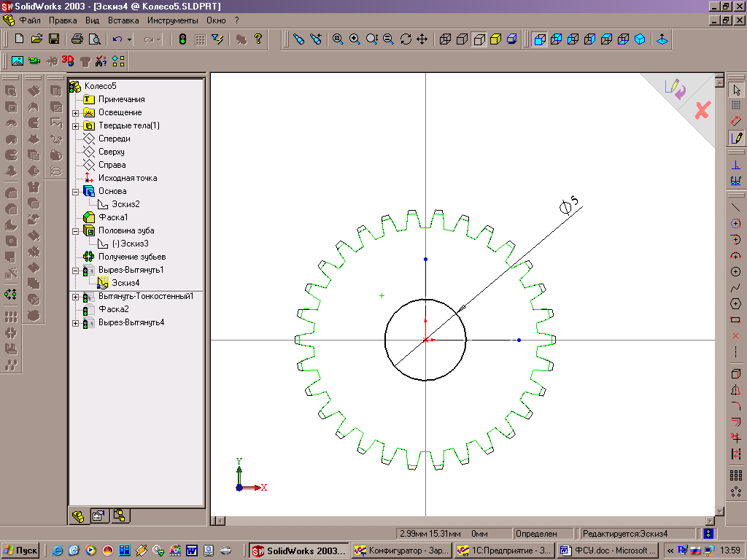Click the yellow question mark Help icon
The width and height of the screenshot is (747, 560).
258,39
